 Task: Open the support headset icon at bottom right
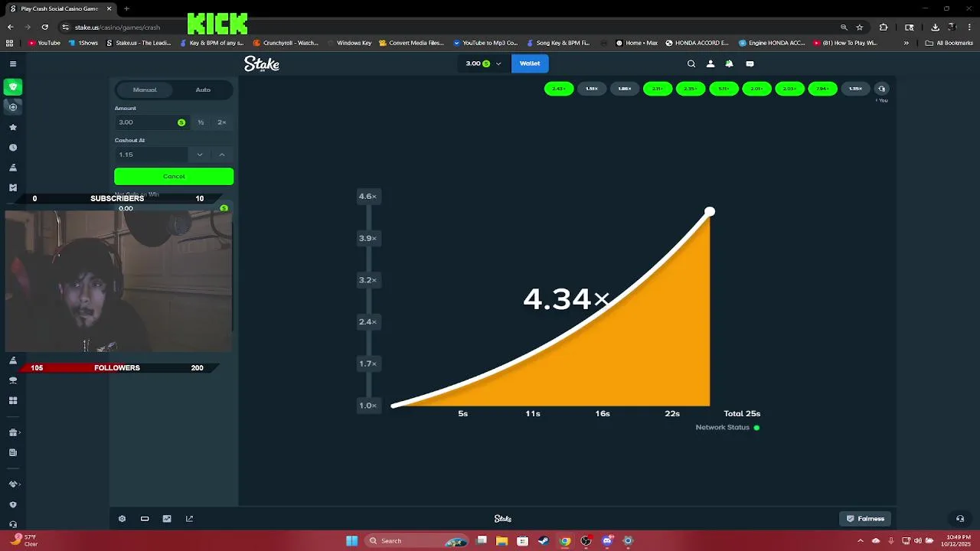[x=960, y=519]
